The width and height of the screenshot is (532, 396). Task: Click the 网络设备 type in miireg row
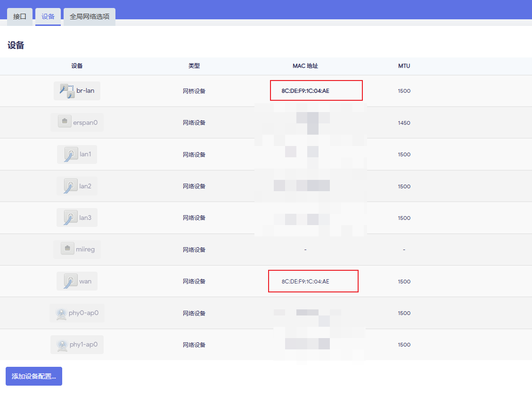click(194, 250)
